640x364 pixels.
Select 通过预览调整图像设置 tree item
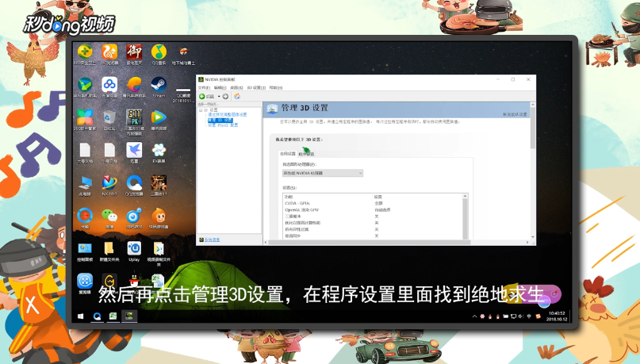point(228,115)
